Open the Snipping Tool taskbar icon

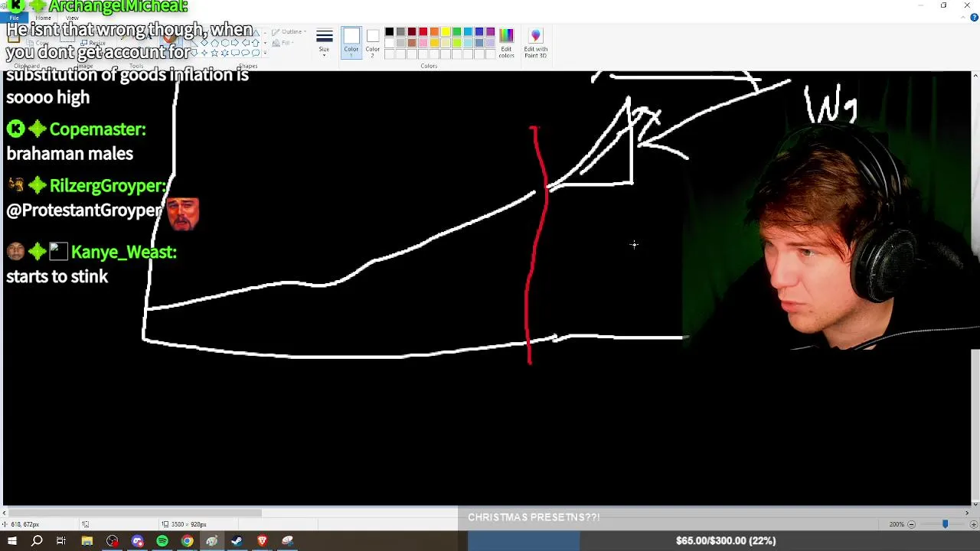[x=287, y=541]
